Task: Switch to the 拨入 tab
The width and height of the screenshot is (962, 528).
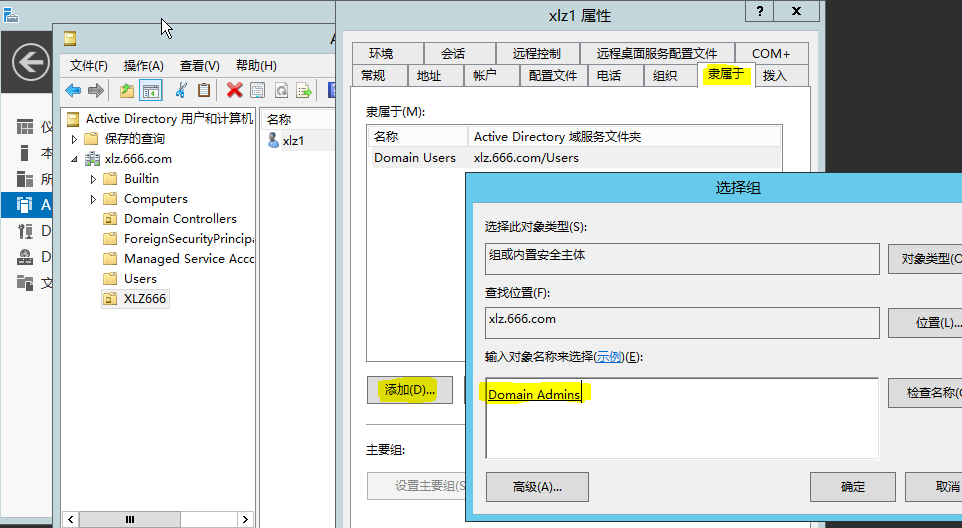Action: click(782, 75)
